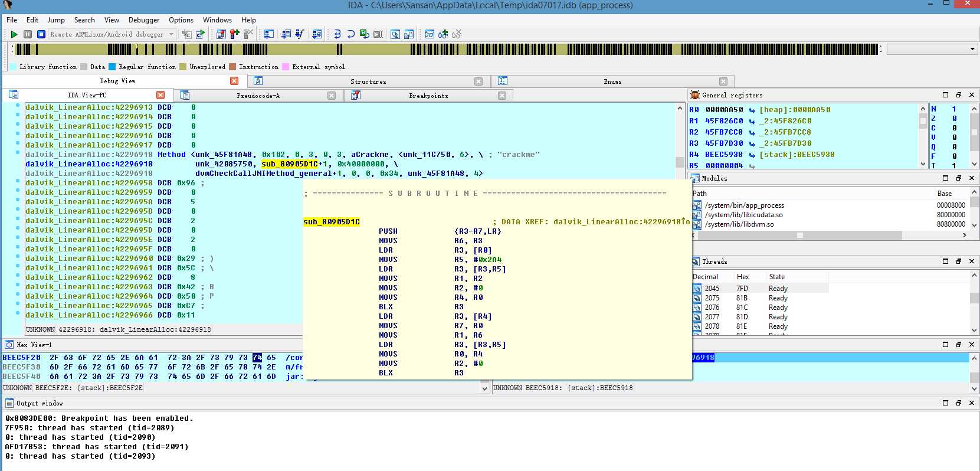Switch to the Breakpoints tab
Screen dimensions: 980x471
tap(428, 96)
